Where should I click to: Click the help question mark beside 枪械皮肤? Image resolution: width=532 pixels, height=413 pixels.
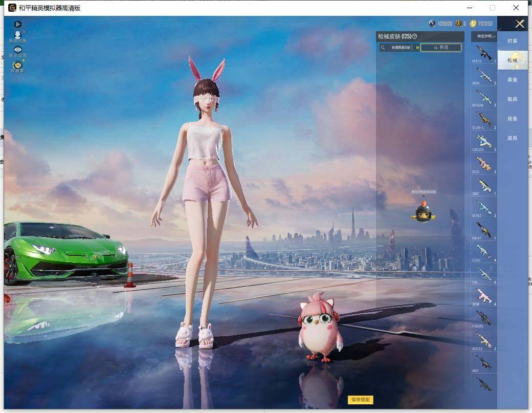pos(414,36)
